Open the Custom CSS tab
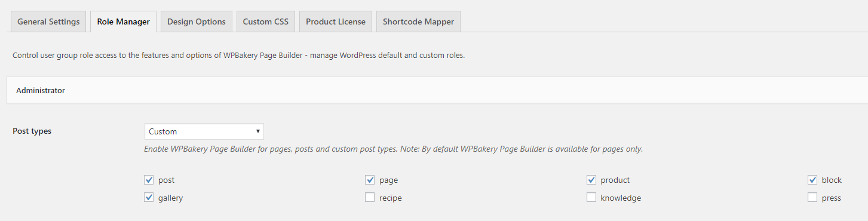868x221 pixels. coord(265,22)
